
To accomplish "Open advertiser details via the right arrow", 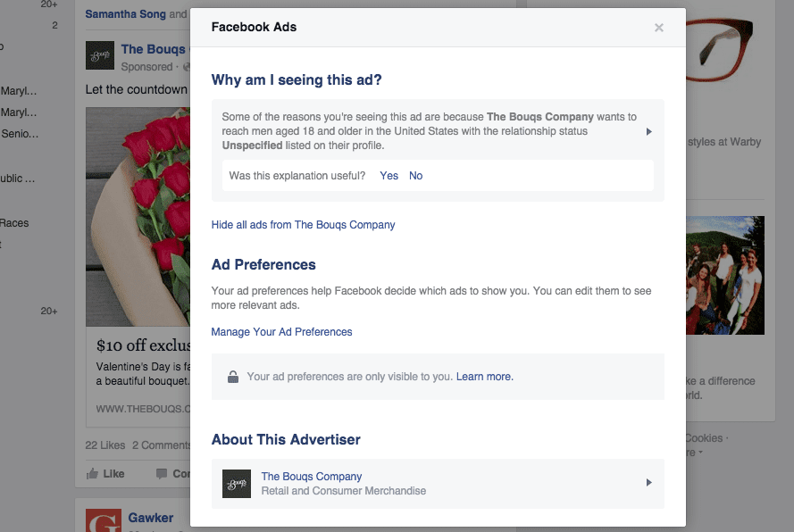I will (648, 482).
